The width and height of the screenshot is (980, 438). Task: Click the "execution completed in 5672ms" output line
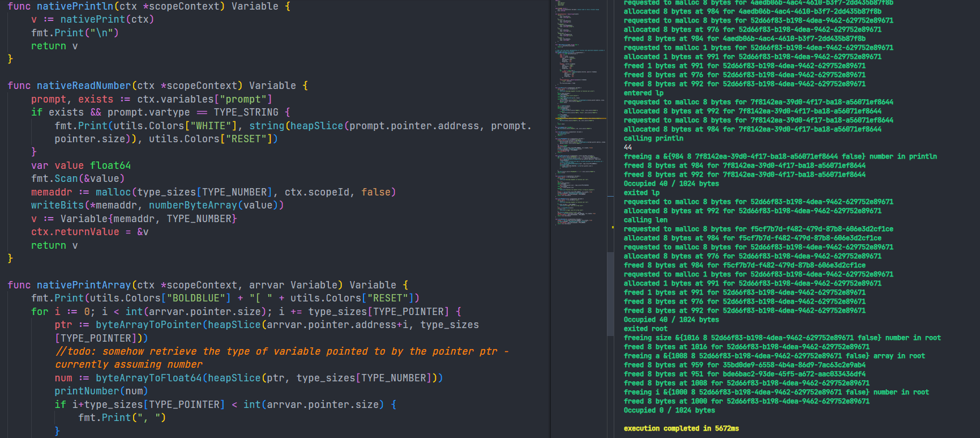click(x=681, y=428)
